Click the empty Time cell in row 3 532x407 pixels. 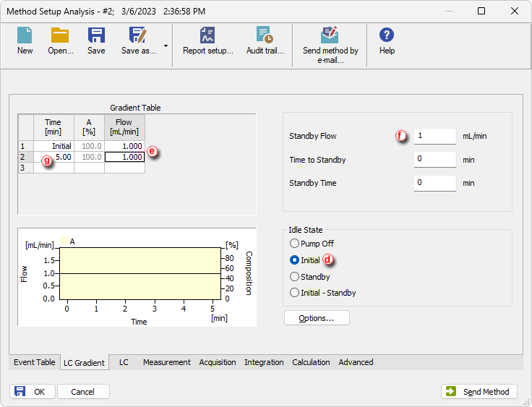(53, 168)
